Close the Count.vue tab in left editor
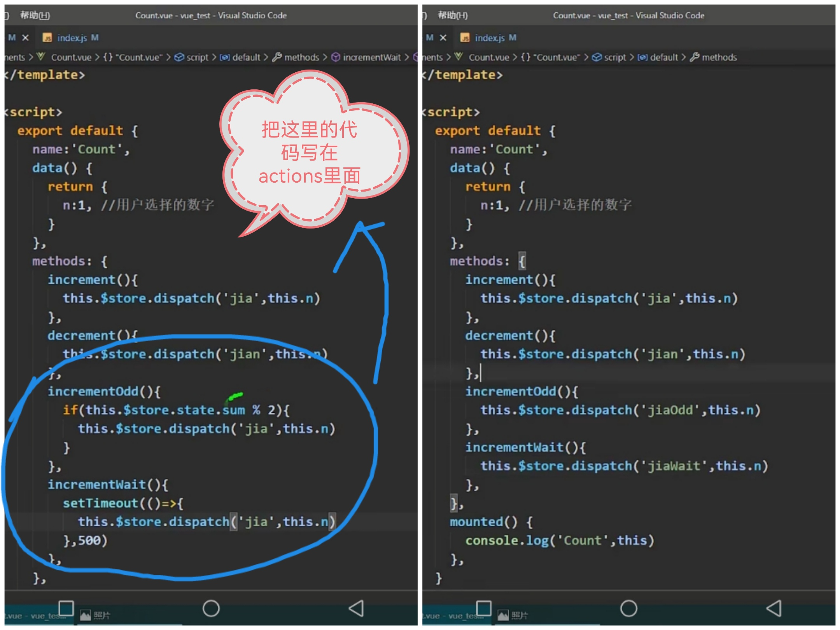This screenshot has width=840, height=630. click(x=25, y=38)
